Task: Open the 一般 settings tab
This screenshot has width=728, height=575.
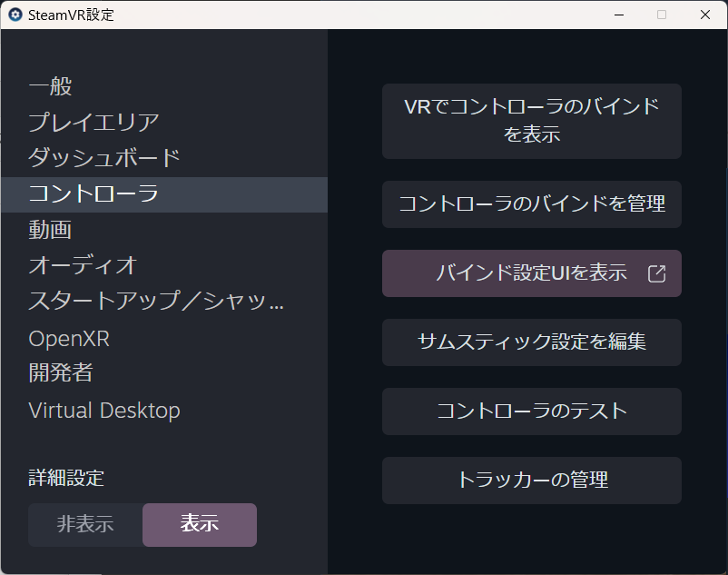Action: pos(51,86)
